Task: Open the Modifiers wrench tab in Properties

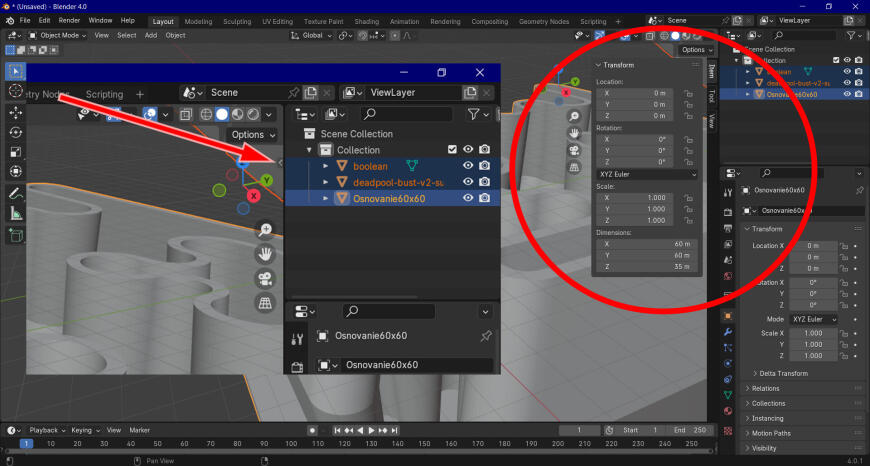Action: coord(729,332)
